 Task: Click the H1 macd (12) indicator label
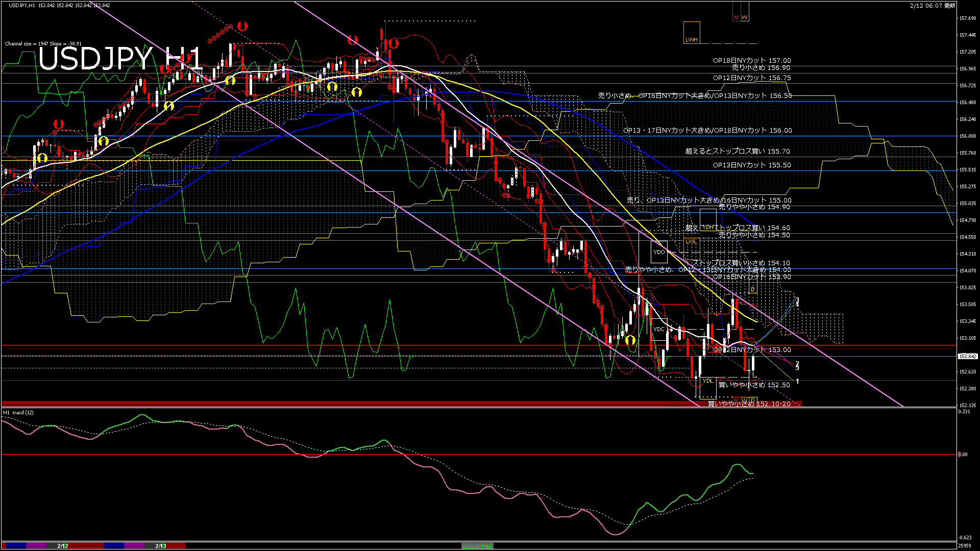(x=18, y=412)
